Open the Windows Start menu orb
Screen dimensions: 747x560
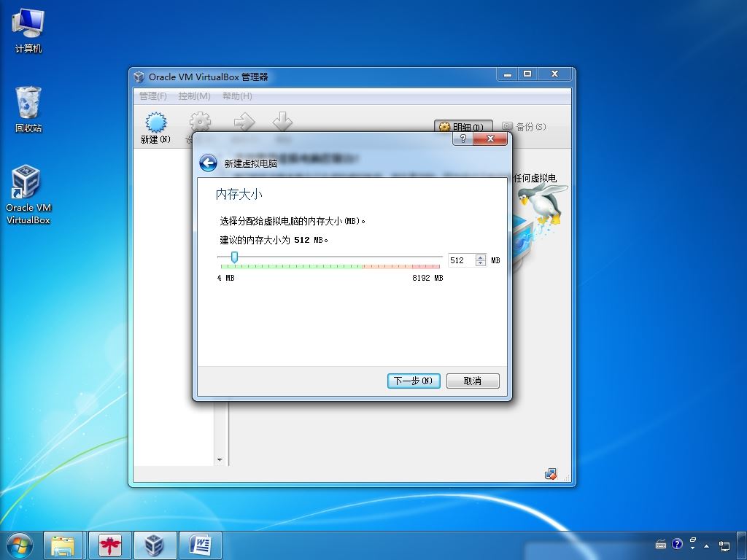(x=20, y=545)
